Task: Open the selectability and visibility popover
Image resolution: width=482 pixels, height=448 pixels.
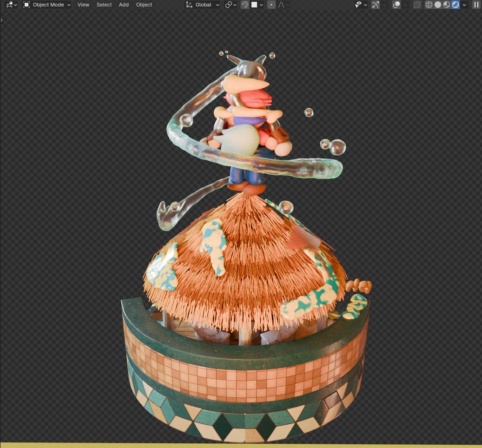Action: point(361,5)
